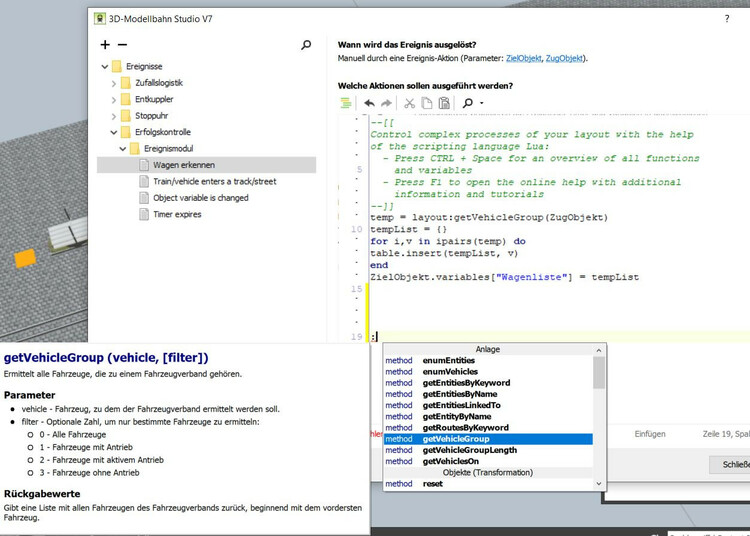Image resolution: width=750 pixels, height=536 pixels.
Task: Click the autocomplete scrollbar thumb
Action: (x=599, y=373)
